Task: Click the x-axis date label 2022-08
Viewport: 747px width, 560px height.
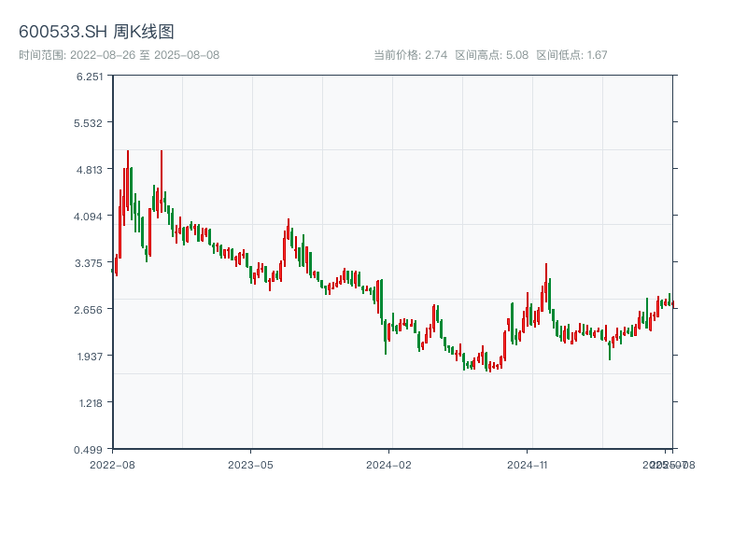Action: tap(112, 465)
